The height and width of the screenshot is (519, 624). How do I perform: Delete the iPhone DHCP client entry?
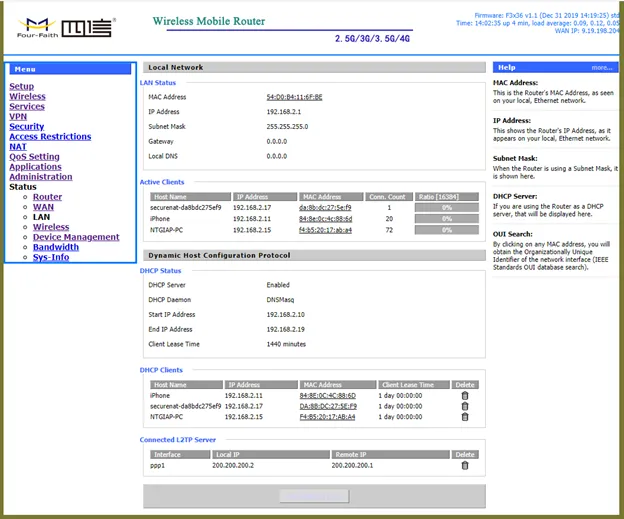click(x=464, y=395)
